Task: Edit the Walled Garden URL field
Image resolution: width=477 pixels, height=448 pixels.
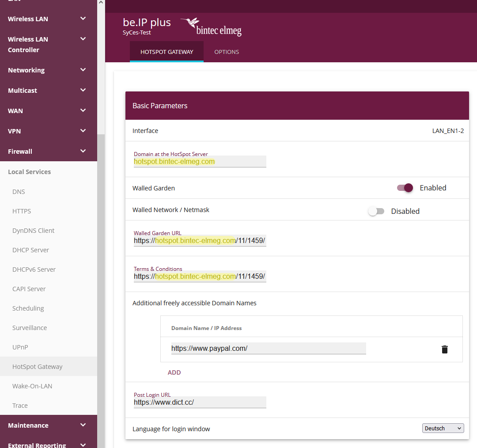Action: click(x=200, y=241)
